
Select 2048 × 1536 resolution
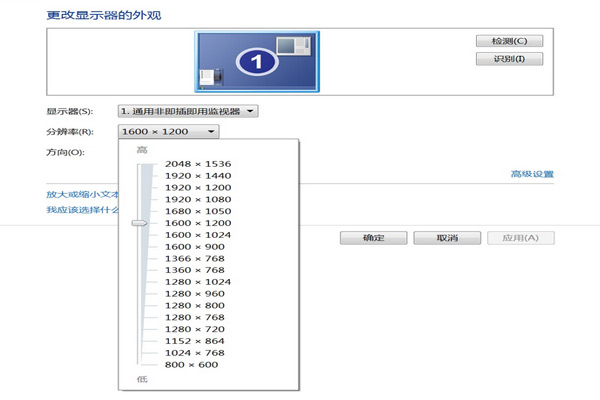(x=198, y=164)
